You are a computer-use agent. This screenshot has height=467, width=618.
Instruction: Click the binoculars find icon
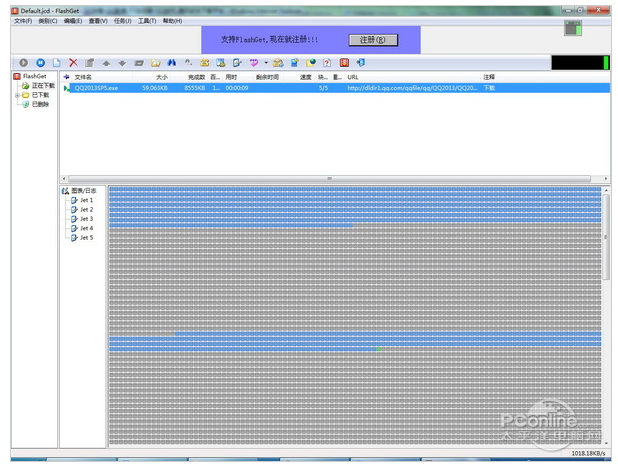[171, 63]
